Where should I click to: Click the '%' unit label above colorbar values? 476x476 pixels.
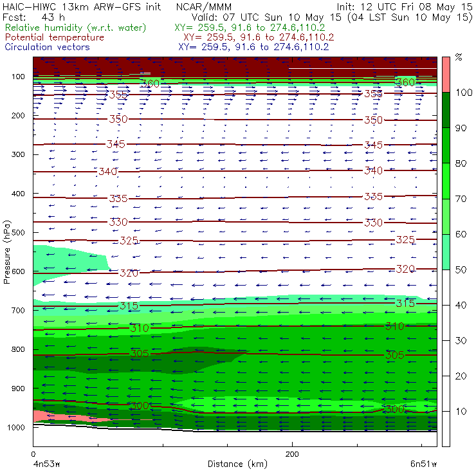tap(459, 57)
